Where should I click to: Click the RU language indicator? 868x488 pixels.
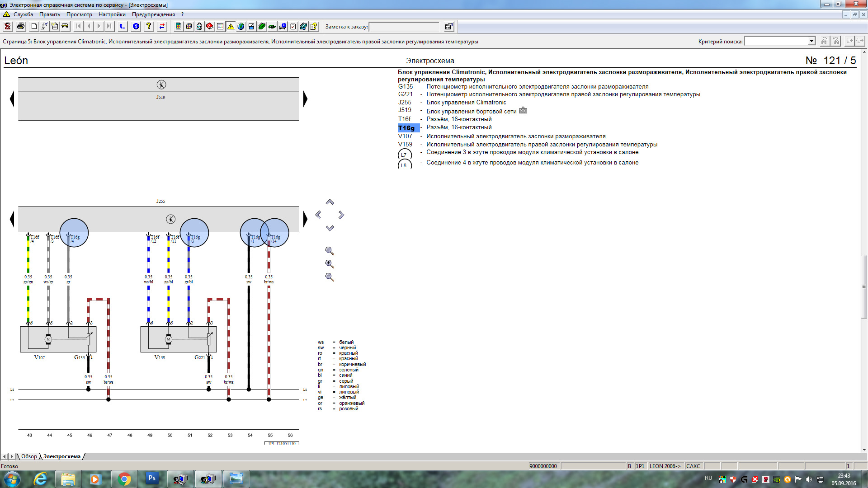pyautogui.click(x=708, y=478)
